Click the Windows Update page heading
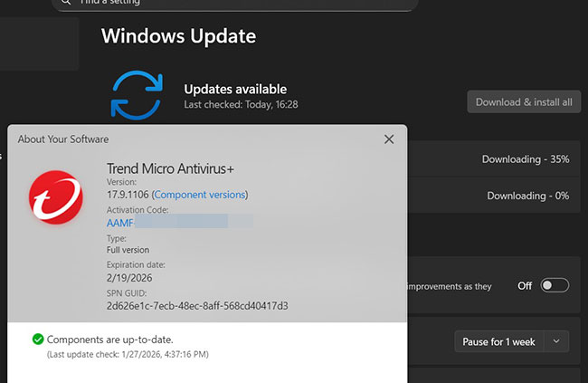The height and width of the screenshot is (383, 588). click(178, 36)
